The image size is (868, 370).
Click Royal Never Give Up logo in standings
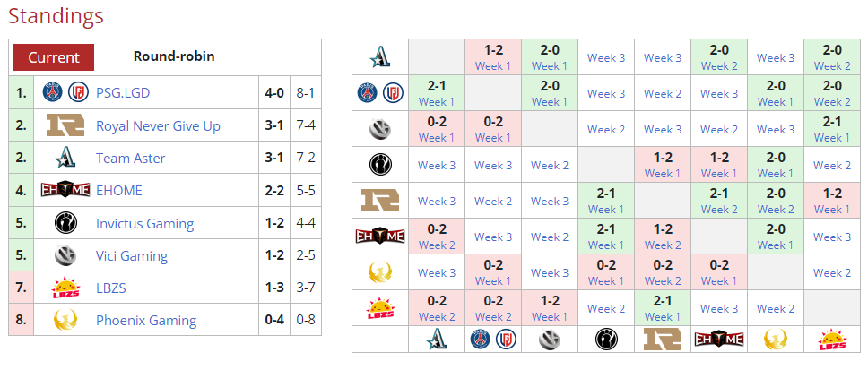tap(65, 125)
